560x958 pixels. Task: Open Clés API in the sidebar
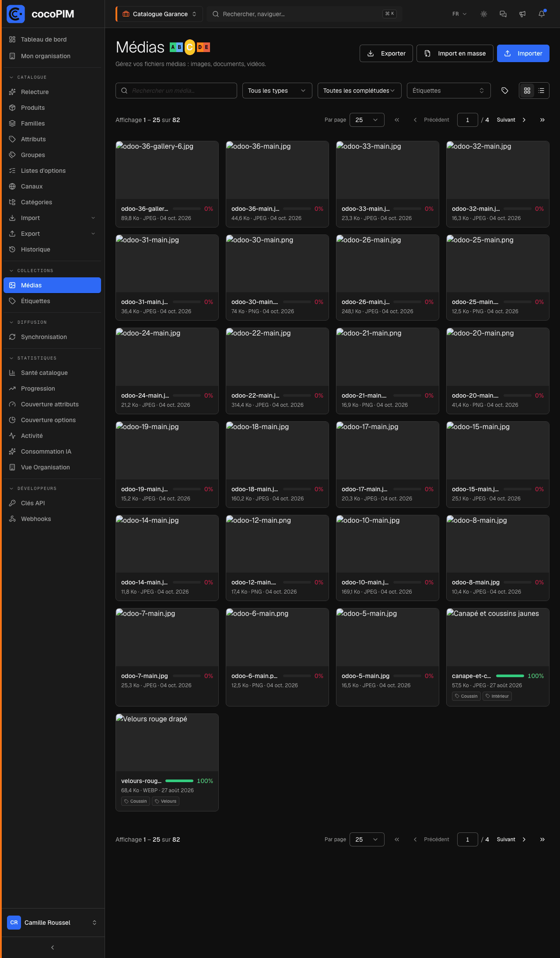[x=52, y=503]
